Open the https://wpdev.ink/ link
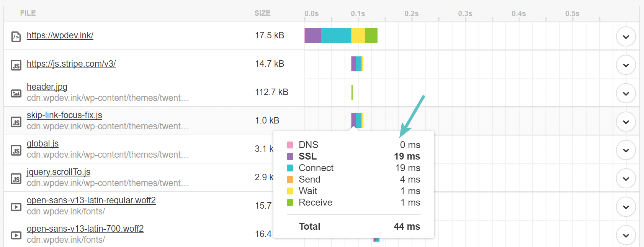 pos(60,35)
